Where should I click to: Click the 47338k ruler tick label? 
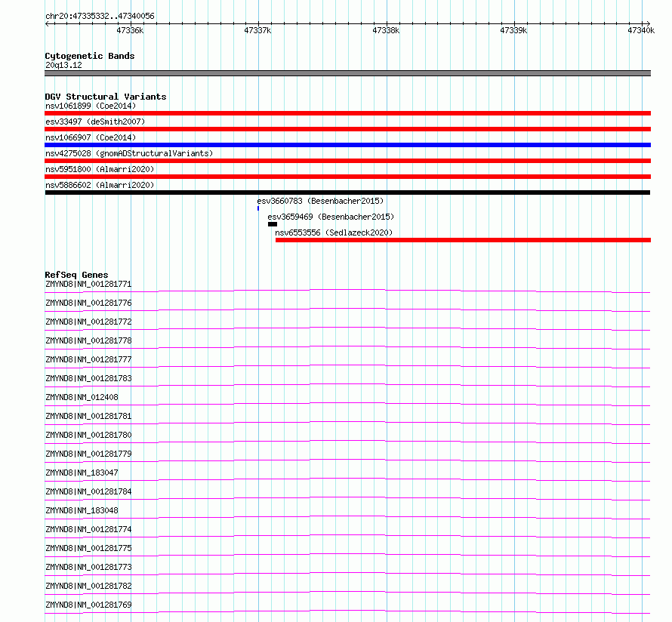coord(386,30)
